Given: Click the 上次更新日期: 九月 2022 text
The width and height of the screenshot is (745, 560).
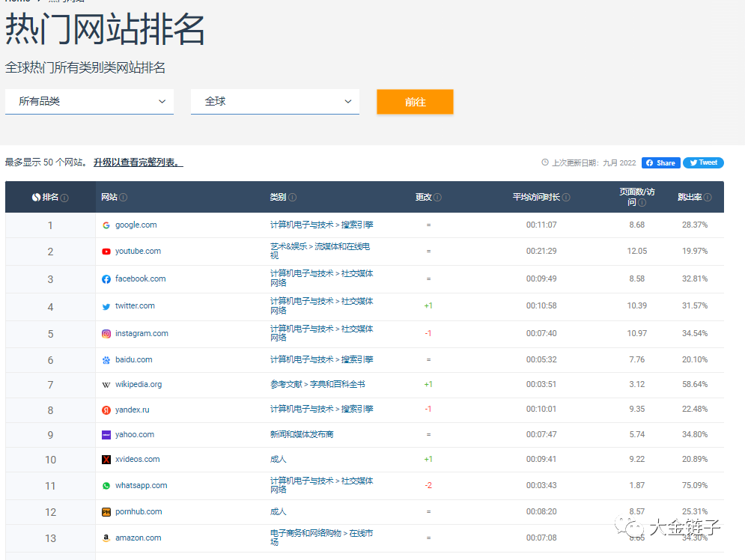Looking at the screenshot, I should click(x=594, y=163).
